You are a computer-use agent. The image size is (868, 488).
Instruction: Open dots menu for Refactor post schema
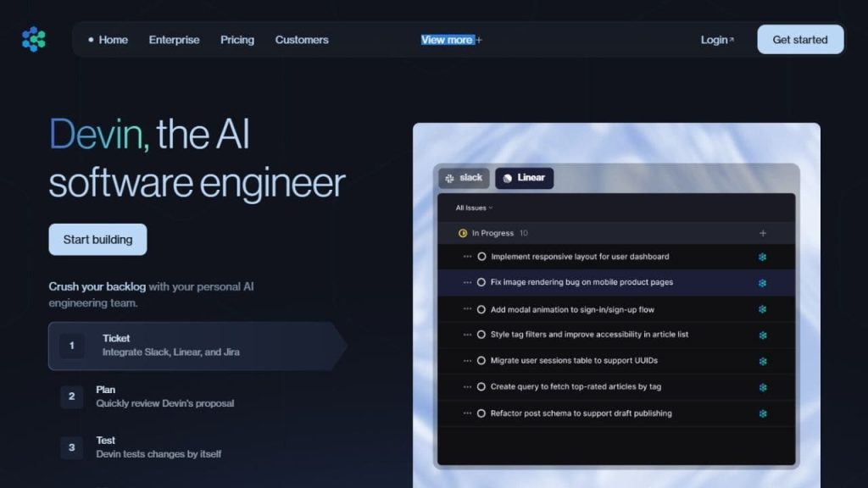click(467, 413)
